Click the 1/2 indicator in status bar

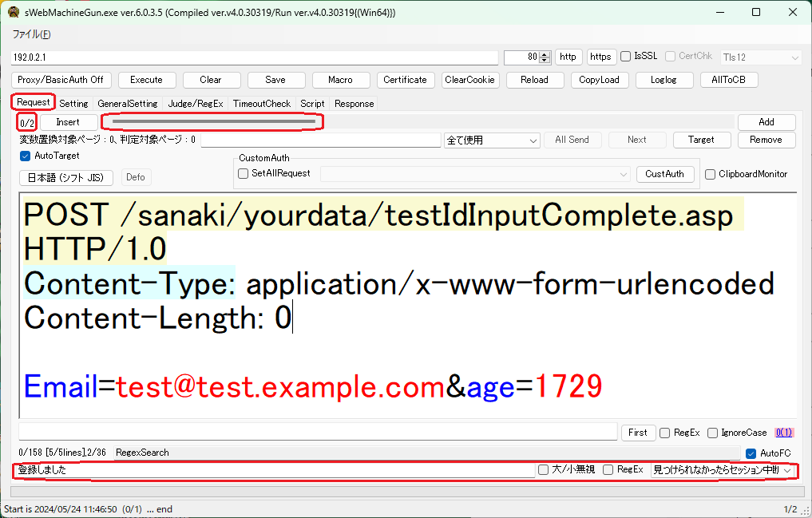[x=790, y=510]
